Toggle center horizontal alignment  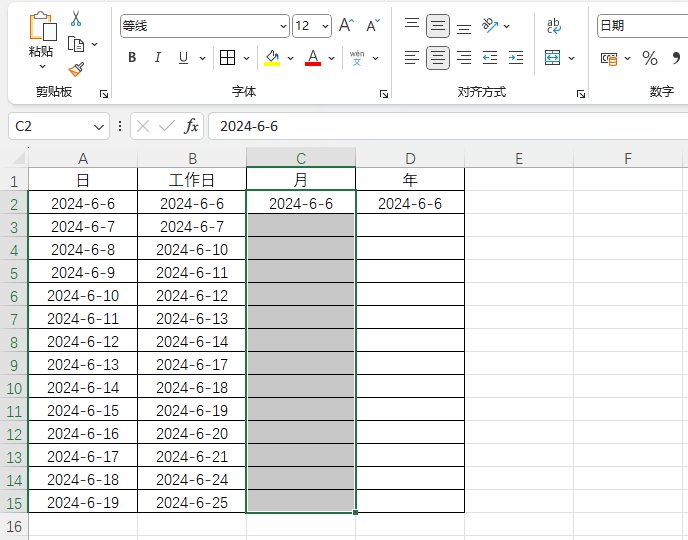pyautogui.click(x=437, y=57)
